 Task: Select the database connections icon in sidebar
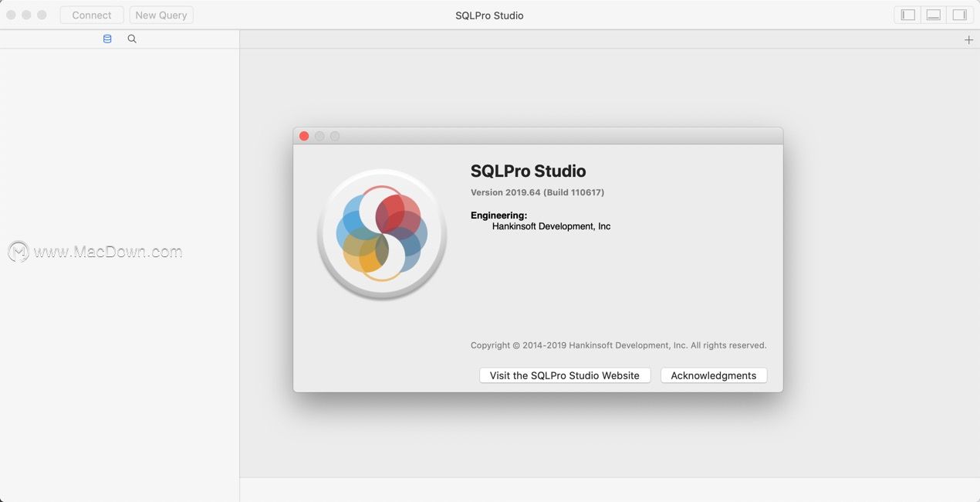click(107, 39)
